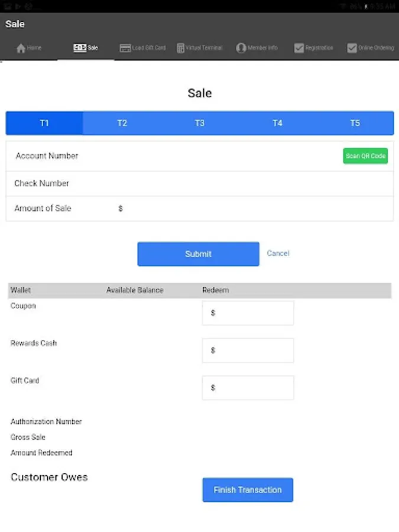Open the Virtual Terminal calculator icon
This screenshot has height=532, width=399.
coord(180,48)
